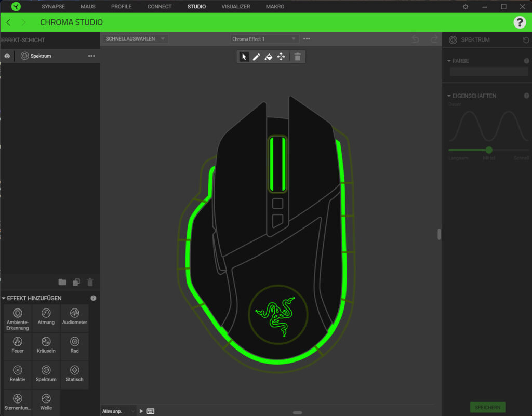532x416 pixels.
Task: Select the move tool
Action: (281, 57)
